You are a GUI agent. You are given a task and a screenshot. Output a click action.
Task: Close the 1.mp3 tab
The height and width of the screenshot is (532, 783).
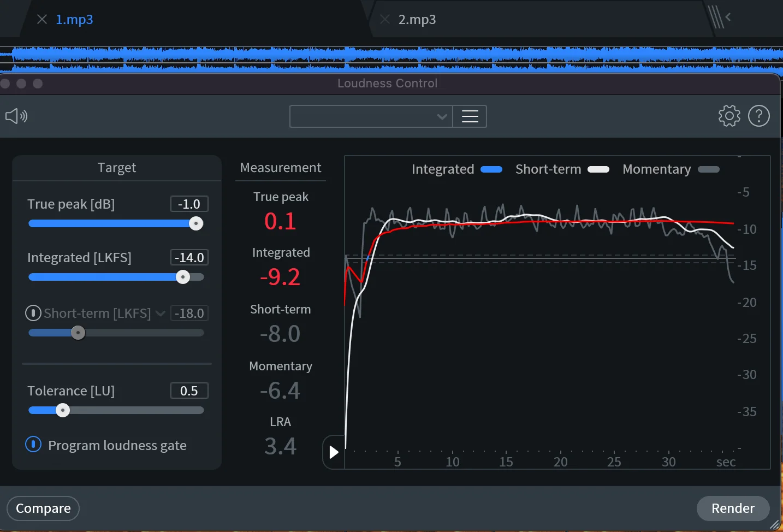42,20
